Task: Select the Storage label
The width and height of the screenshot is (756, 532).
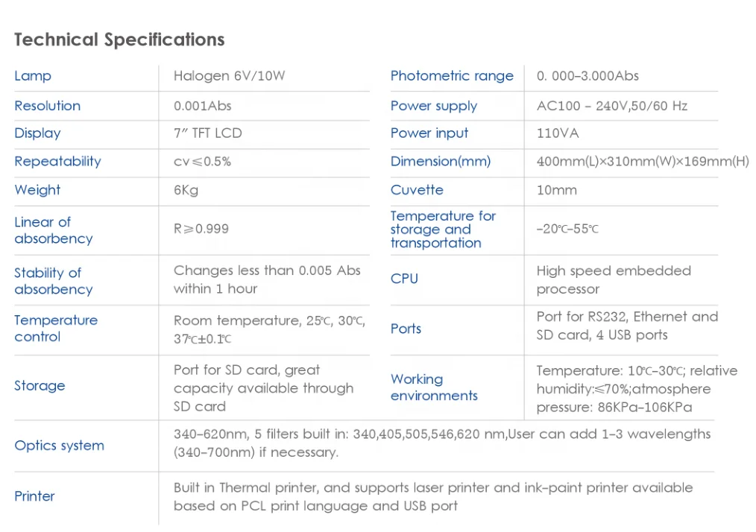Action: pyautogui.click(x=40, y=385)
